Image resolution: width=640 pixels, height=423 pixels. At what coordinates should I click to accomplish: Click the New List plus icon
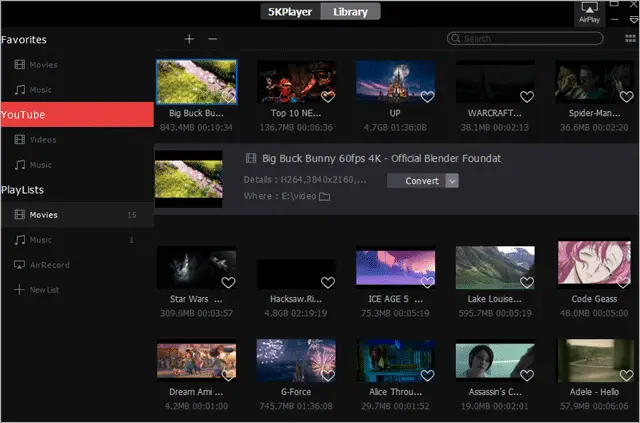[19, 290]
